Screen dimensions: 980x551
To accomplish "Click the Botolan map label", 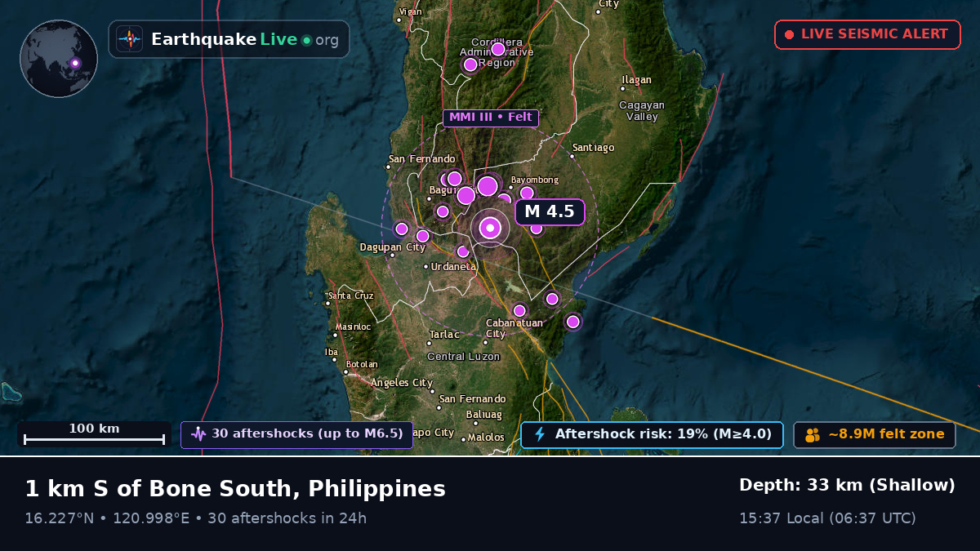I will click(x=362, y=364).
